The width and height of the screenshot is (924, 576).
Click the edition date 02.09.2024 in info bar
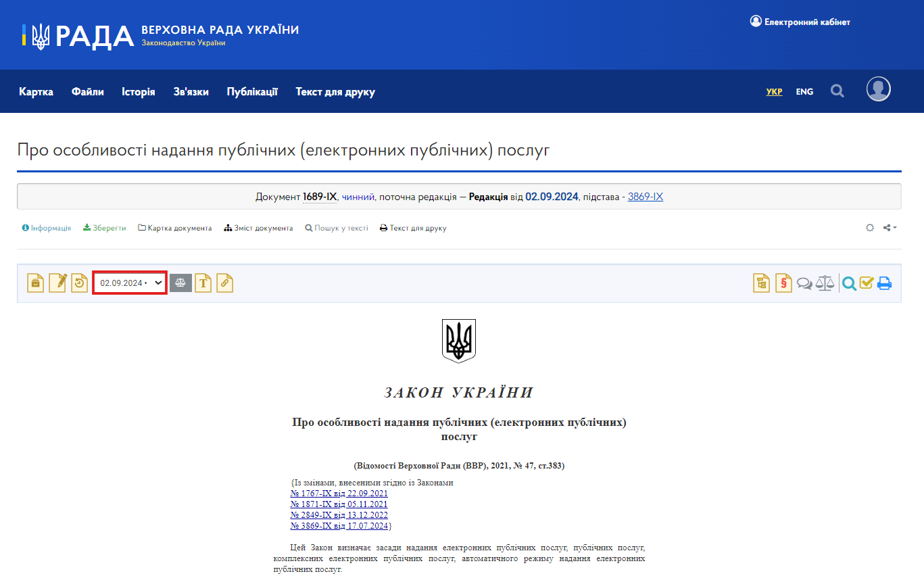552,197
